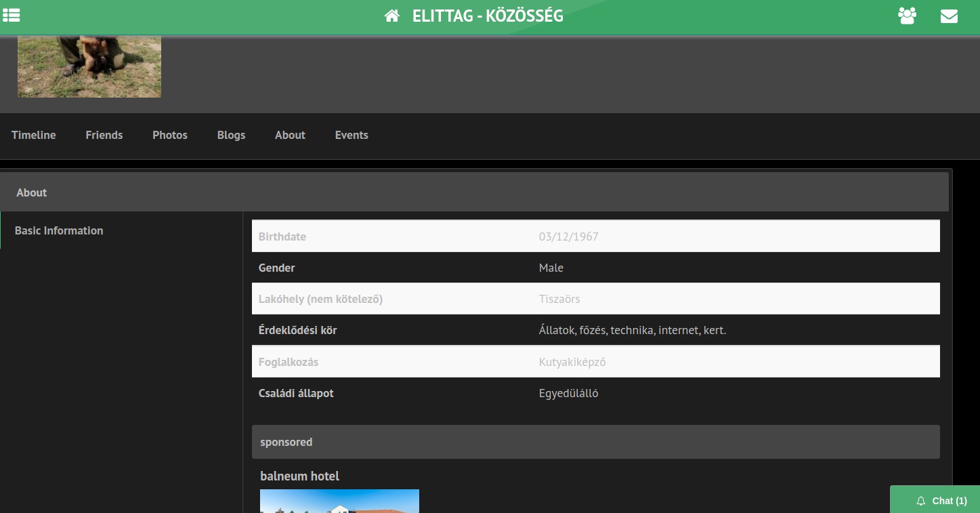980x513 pixels.
Task: Click the bell icon in the chat bar
Action: [x=920, y=501]
